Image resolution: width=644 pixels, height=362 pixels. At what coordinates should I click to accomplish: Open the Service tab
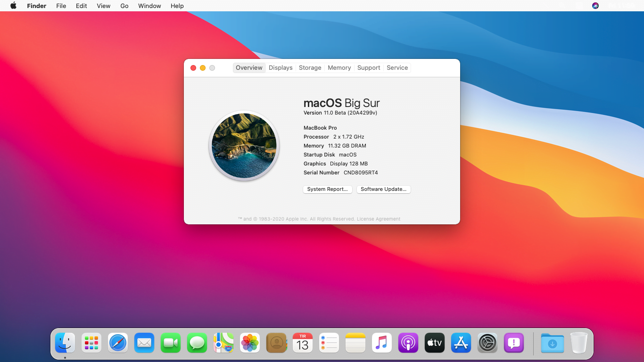tap(397, 68)
